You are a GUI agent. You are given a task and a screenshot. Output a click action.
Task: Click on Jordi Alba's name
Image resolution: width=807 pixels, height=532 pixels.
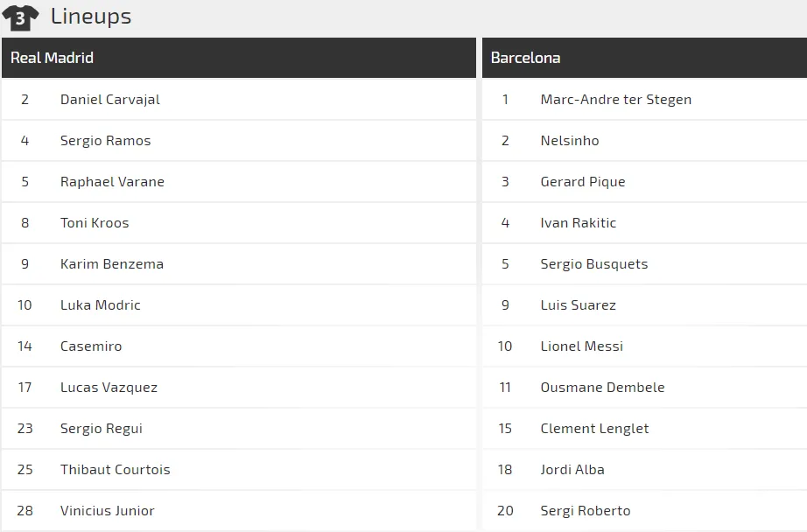pyautogui.click(x=572, y=470)
